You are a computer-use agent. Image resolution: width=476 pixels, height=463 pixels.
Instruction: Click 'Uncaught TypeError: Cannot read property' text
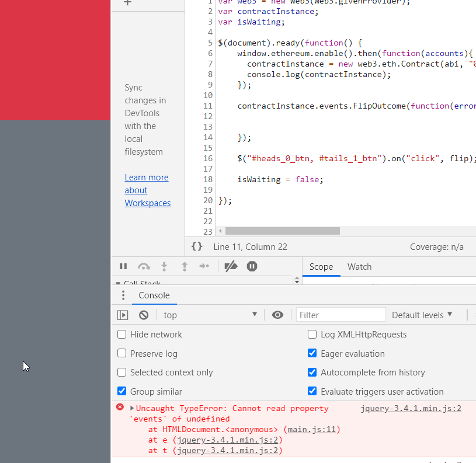point(232,408)
